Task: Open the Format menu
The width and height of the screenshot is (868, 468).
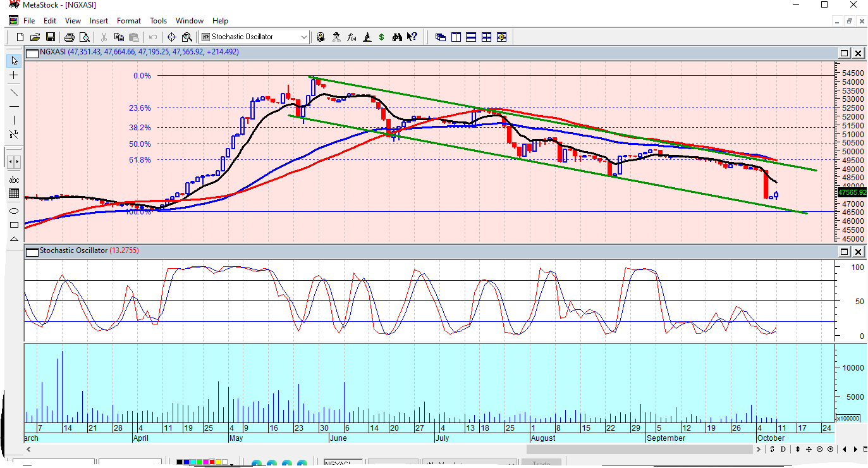Action: pos(129,21)
